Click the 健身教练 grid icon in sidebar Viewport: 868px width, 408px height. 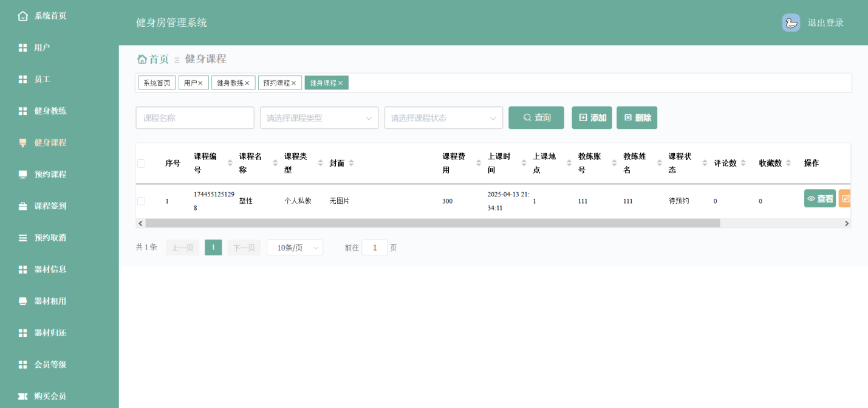pyautogui.click(x=22, y=111)
